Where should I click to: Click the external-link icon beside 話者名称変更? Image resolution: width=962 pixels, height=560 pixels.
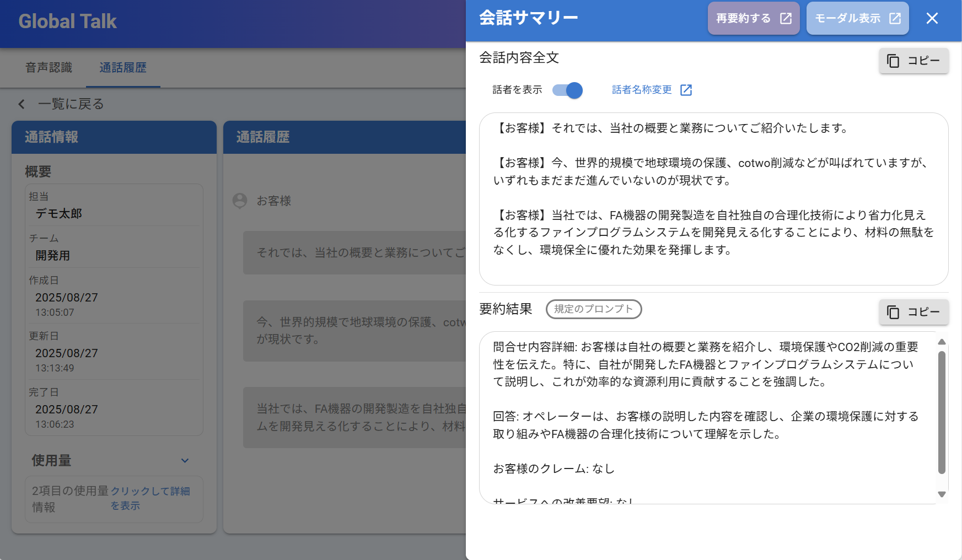pos(686,90)
